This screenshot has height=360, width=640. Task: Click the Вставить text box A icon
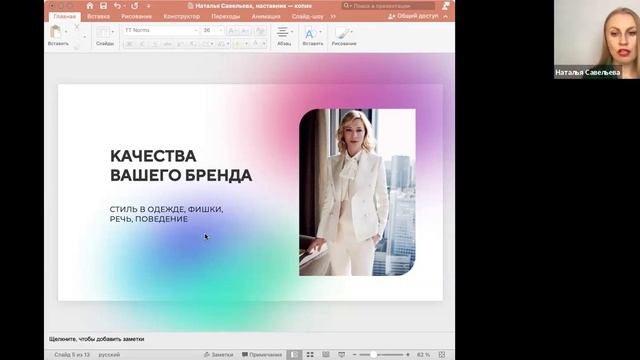[310, 33]
